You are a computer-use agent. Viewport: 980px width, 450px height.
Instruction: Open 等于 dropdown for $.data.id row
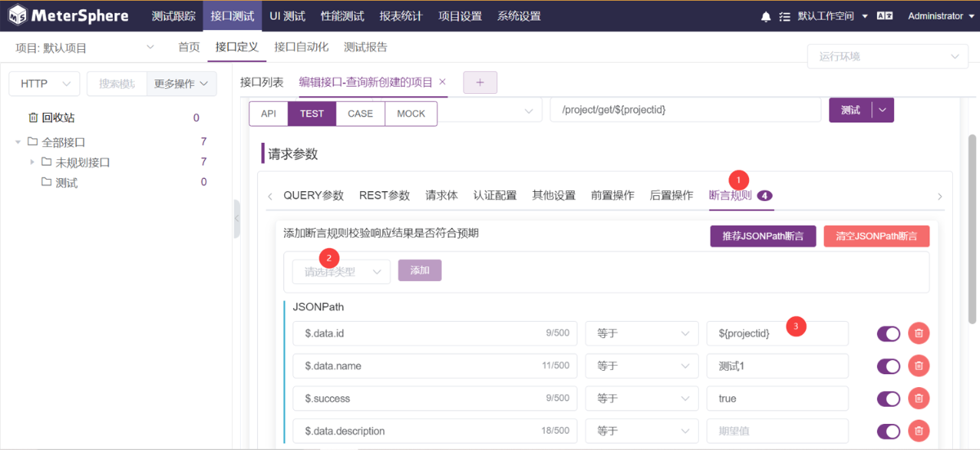click(x=642, y=333)
